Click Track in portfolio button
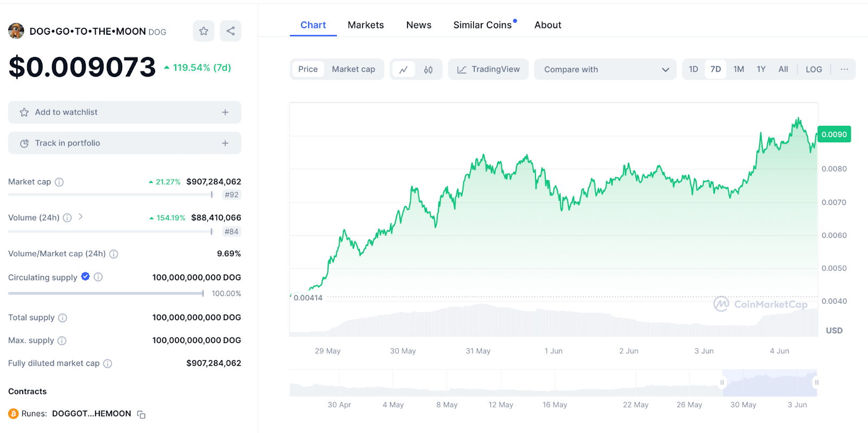 pos(125,143)
